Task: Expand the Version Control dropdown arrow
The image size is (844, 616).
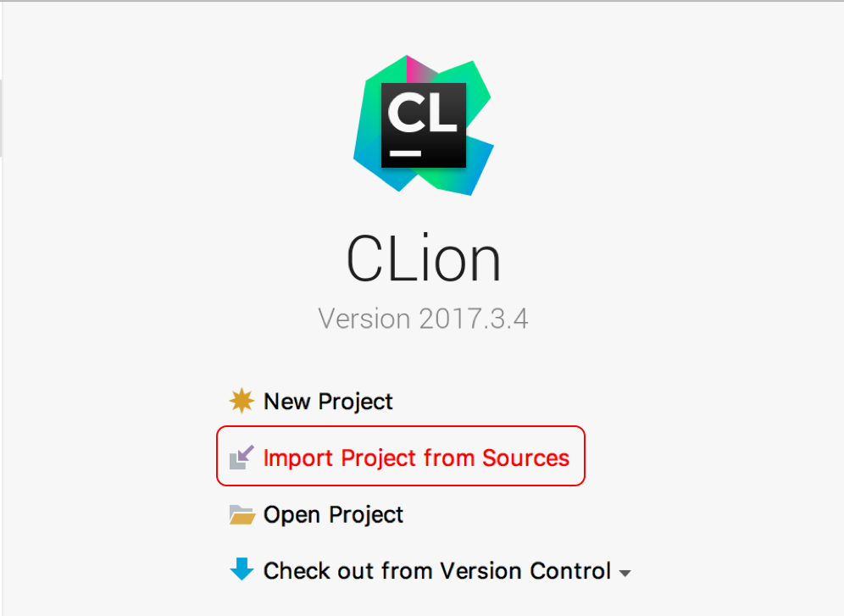Action: pos(625,574)
